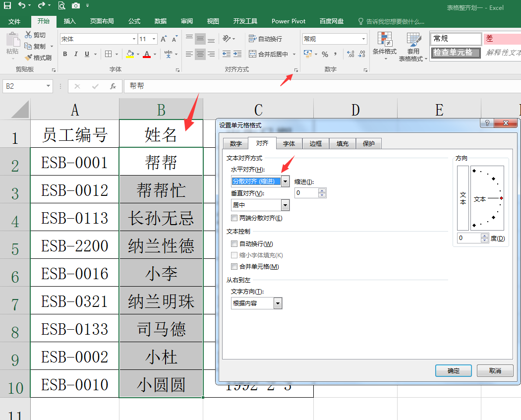Click Format as Table (套用表格格式) button
The height and width of the screenshot is (420, 521).
click(413, 47)
